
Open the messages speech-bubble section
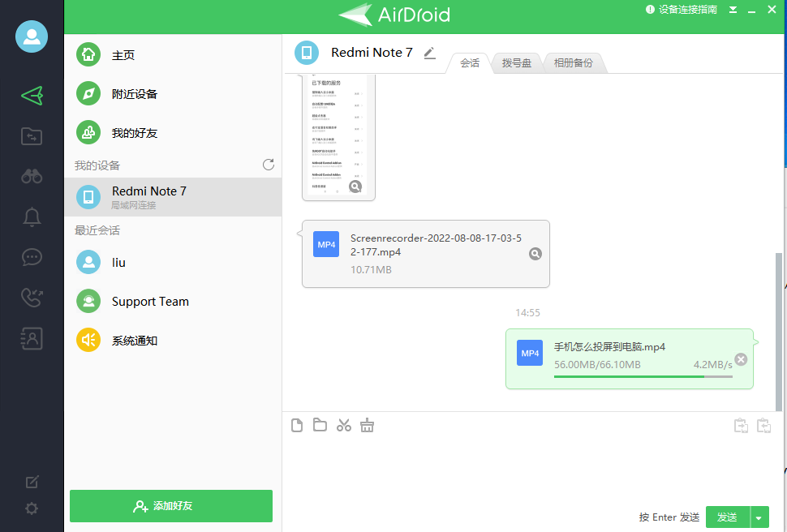[32, 257]
